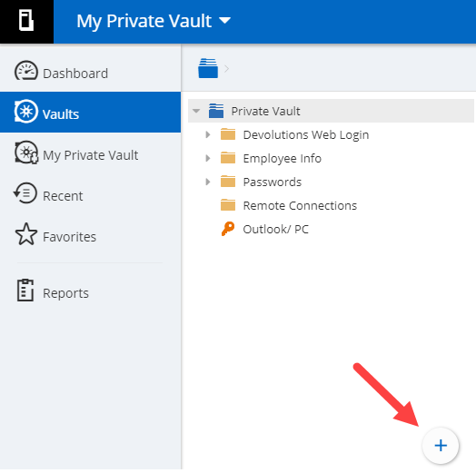Open the My Private Vault header dropdown arrow

[225, 20]
